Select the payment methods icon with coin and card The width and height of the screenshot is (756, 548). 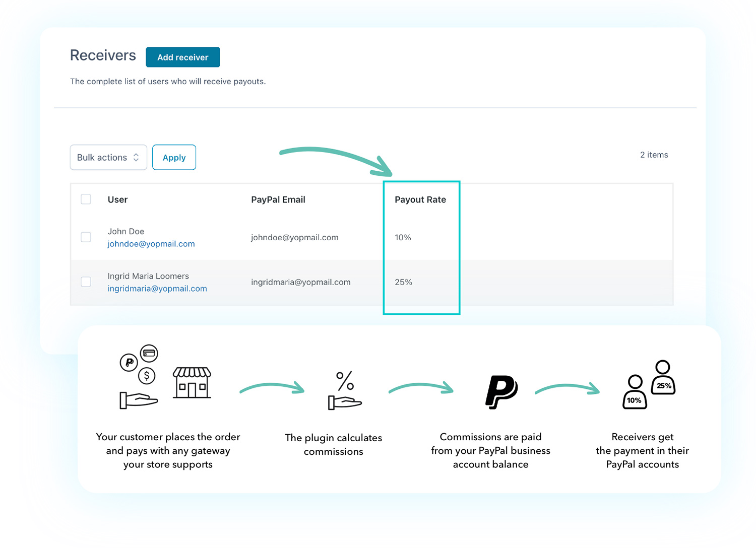point(139,375)
